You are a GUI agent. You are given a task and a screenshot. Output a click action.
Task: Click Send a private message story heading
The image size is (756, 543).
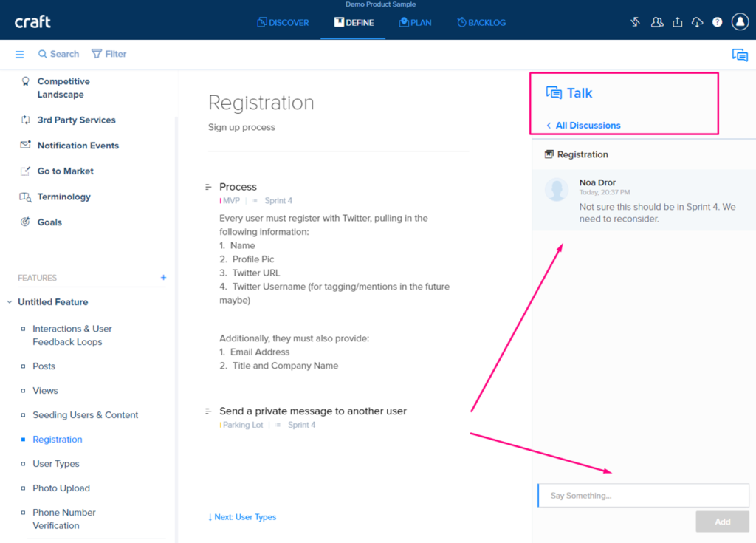click(x=313, y=411)
